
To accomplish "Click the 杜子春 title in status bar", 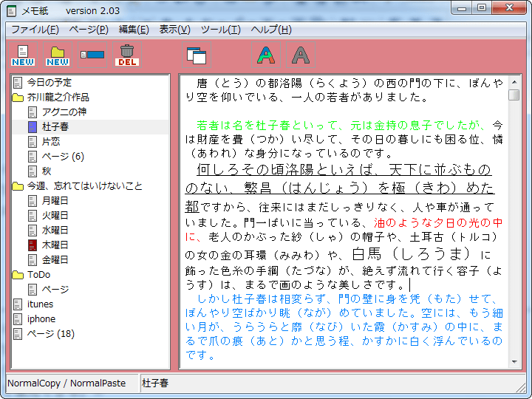I will click(155, 383).
